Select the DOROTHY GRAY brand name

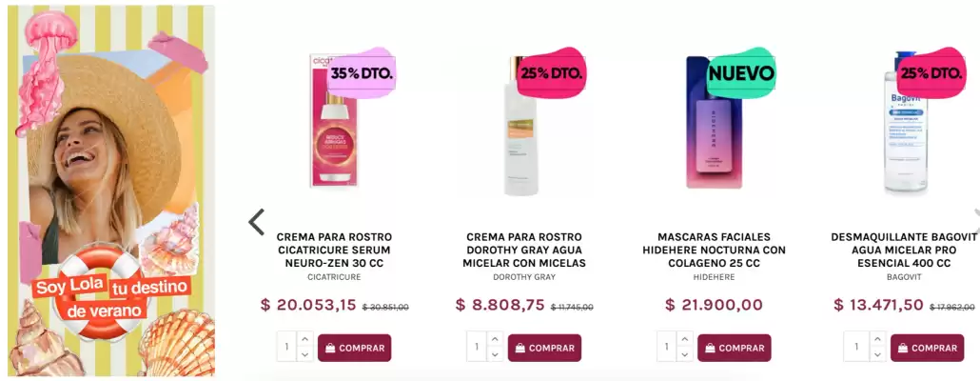[524, 277]
